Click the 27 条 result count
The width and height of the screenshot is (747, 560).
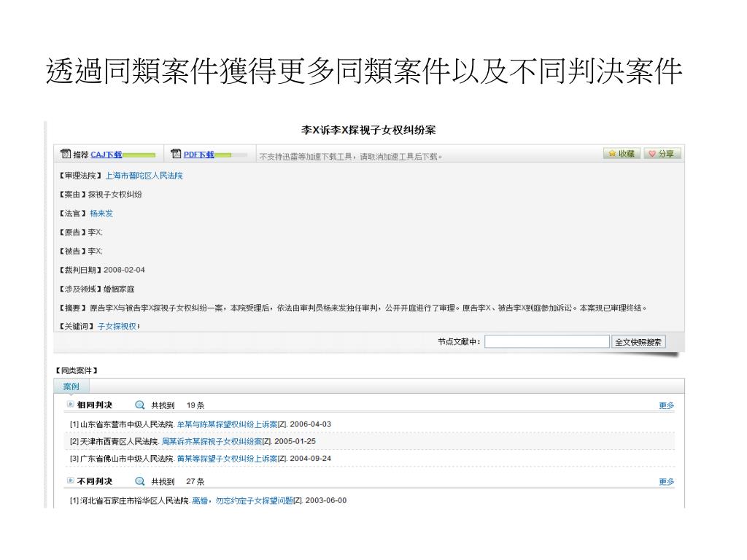tap(196, 481)
